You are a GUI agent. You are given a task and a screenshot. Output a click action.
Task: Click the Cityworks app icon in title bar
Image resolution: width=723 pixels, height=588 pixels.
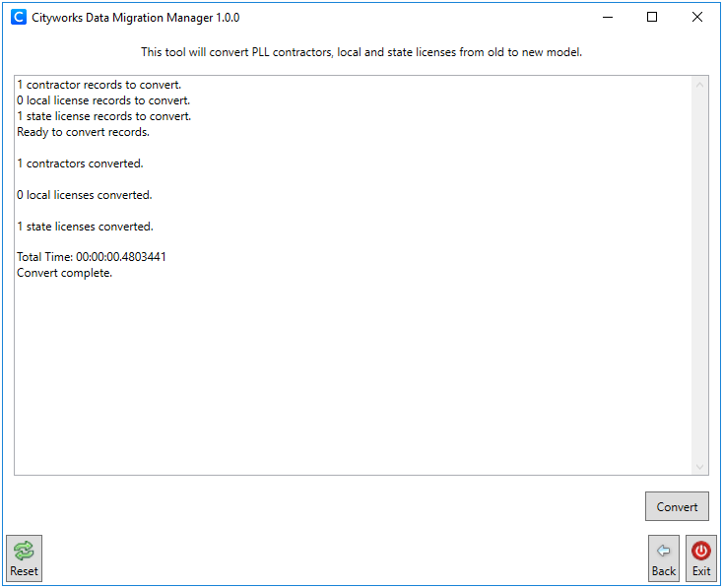pyautogui.click(x=18, y=18)
